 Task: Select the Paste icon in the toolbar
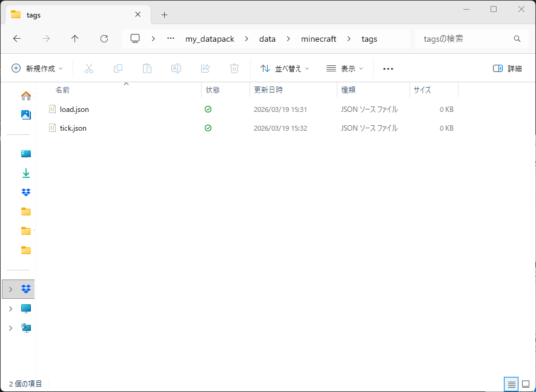(147, 68)
